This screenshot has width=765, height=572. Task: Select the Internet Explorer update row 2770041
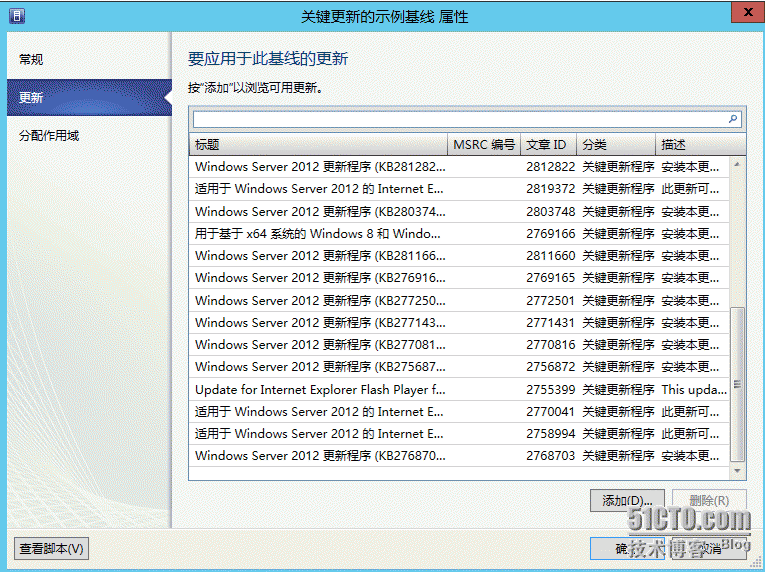pos(459,411)
